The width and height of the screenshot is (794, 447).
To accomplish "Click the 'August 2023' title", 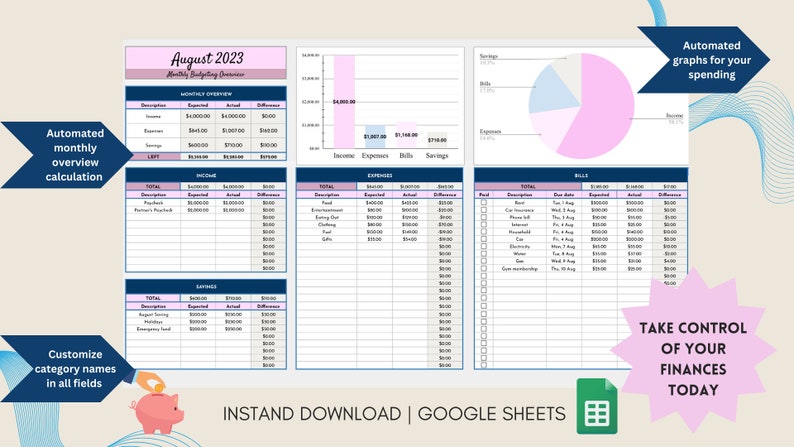I will 207,59.
